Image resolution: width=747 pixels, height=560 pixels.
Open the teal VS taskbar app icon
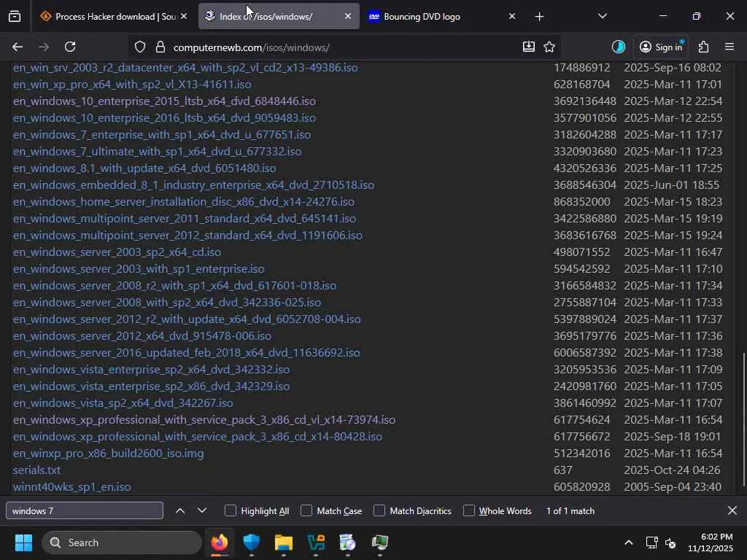316,542
